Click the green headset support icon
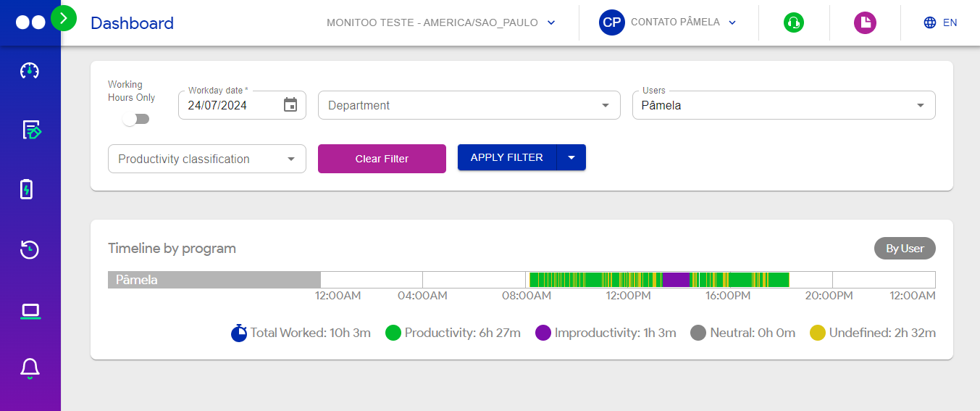The width and height of the screenshot is (980, 411). coord(794,23)
